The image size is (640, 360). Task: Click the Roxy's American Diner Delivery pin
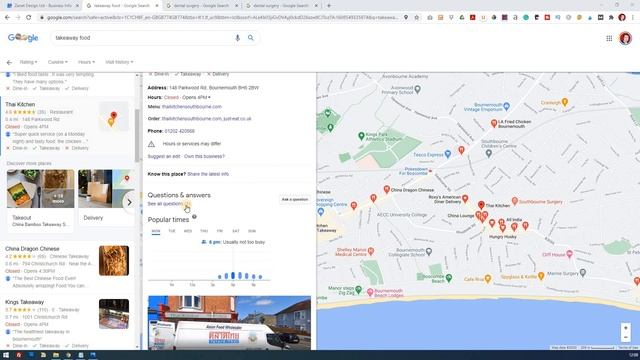coord(465,199)
